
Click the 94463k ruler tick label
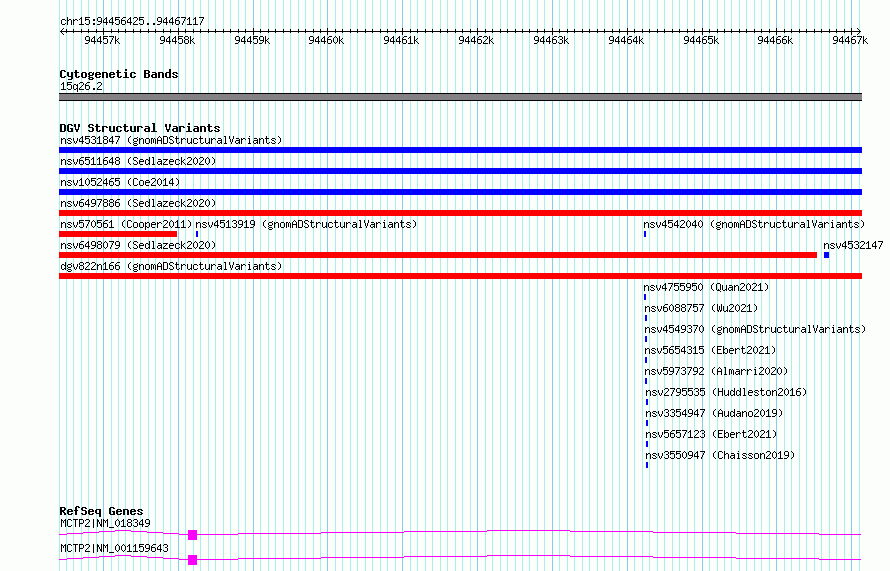[x=551, y=40]
